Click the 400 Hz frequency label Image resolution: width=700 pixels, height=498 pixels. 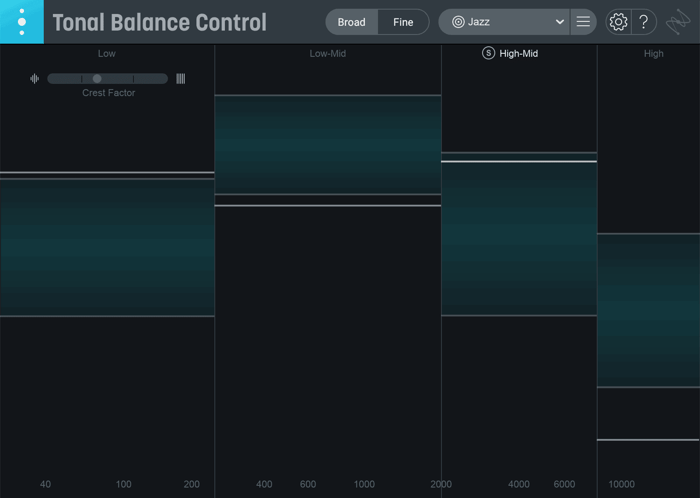click(264, 484)
